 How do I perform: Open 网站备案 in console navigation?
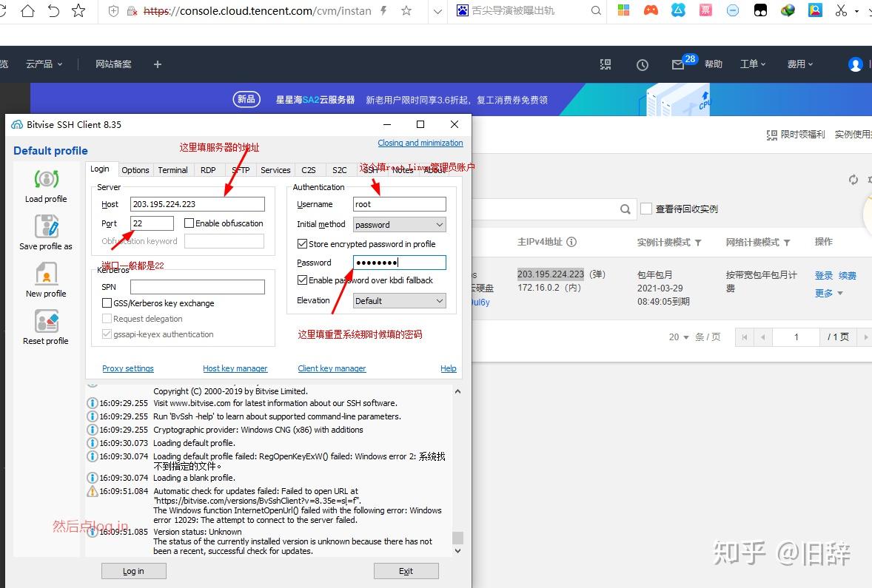click(x=113, y=64)
